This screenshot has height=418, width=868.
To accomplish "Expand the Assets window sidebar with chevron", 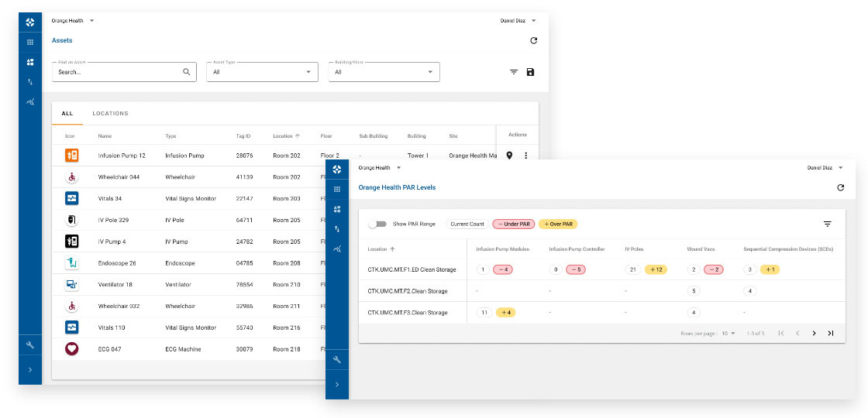I will pos(30,369).
